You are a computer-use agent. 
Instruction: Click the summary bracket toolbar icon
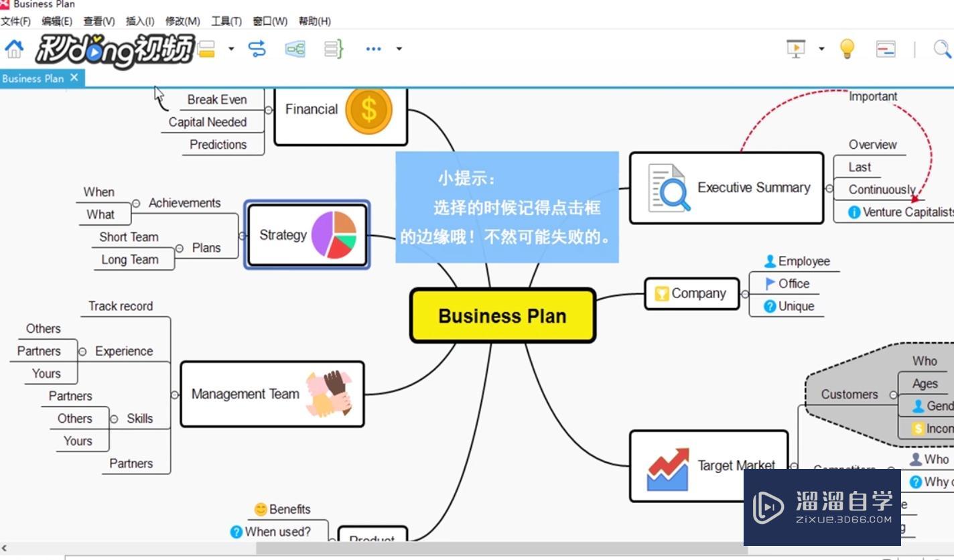(x=334, y=48)
